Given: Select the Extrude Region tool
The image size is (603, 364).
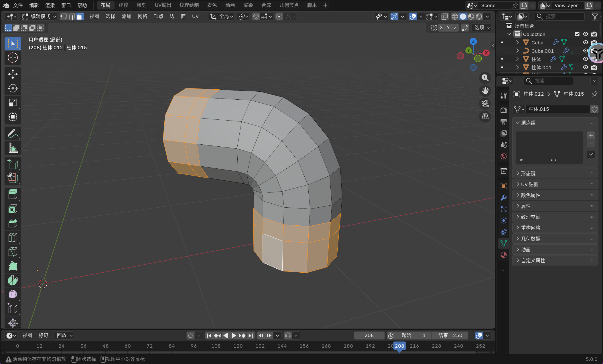Looking at the screenshot, I should [x=13, y=194].
